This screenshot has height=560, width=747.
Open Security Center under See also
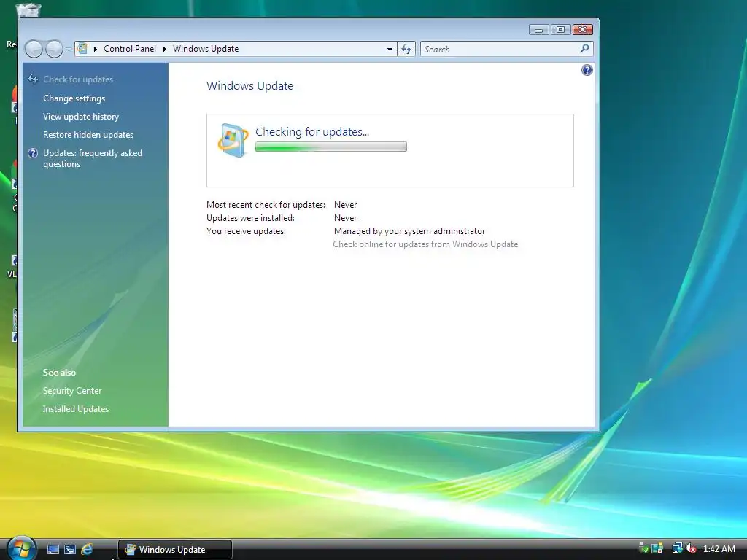click(72, 391)
